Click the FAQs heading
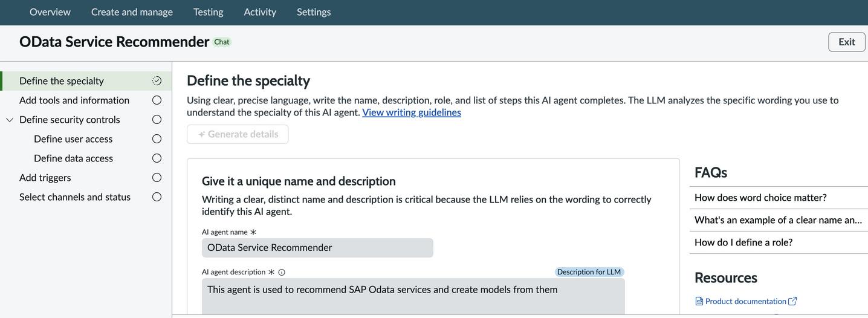This screenshot has height=318, width=868. tap(711, 172)
